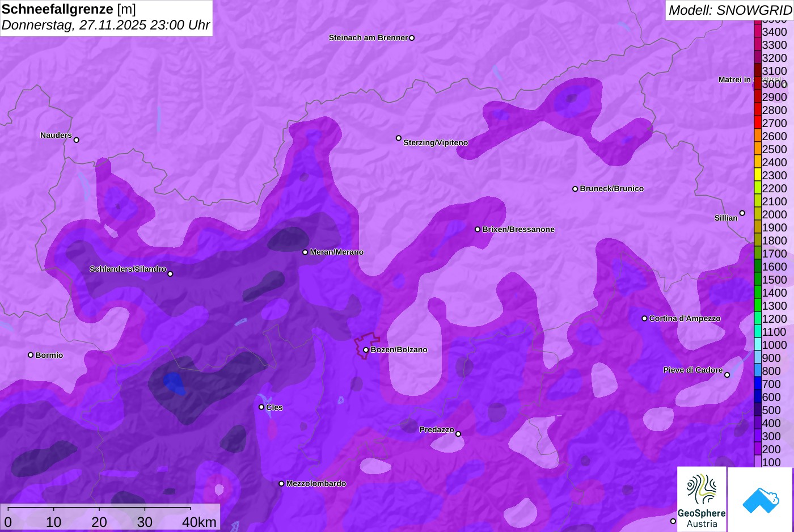Click the "100" legend value

coord(772,462)
